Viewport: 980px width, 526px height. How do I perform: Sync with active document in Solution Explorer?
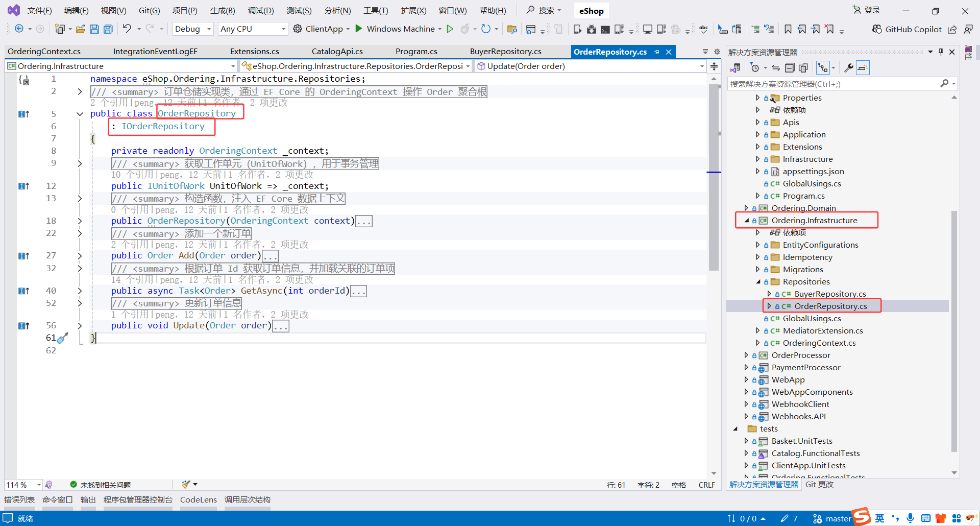pos(776,68)
